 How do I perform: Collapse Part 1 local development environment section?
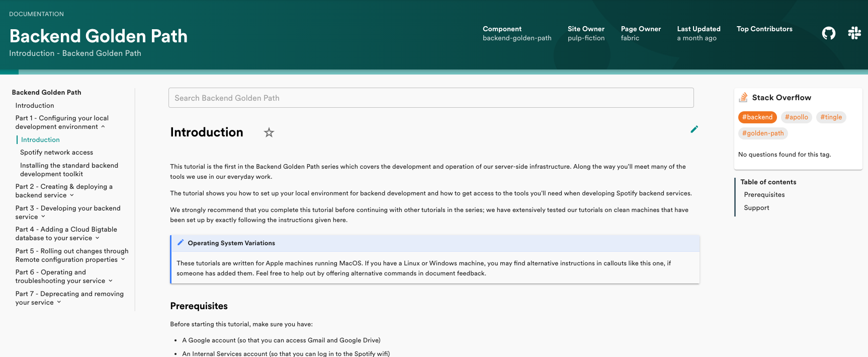click(x=103, y=127)
